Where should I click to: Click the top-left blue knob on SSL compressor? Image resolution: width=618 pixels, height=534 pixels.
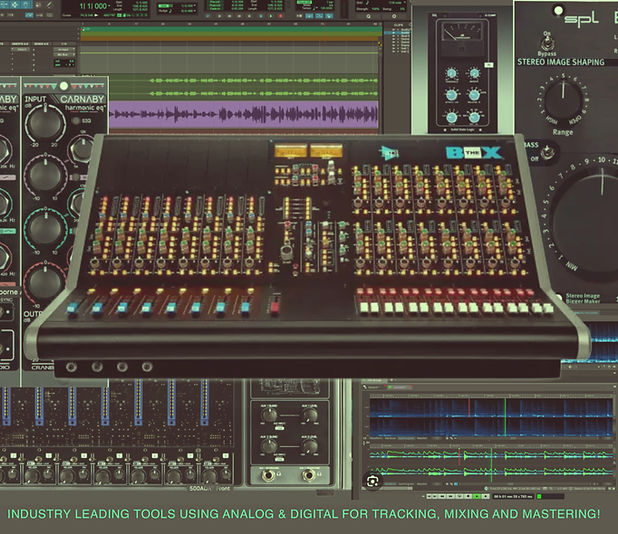coord(452,73)
